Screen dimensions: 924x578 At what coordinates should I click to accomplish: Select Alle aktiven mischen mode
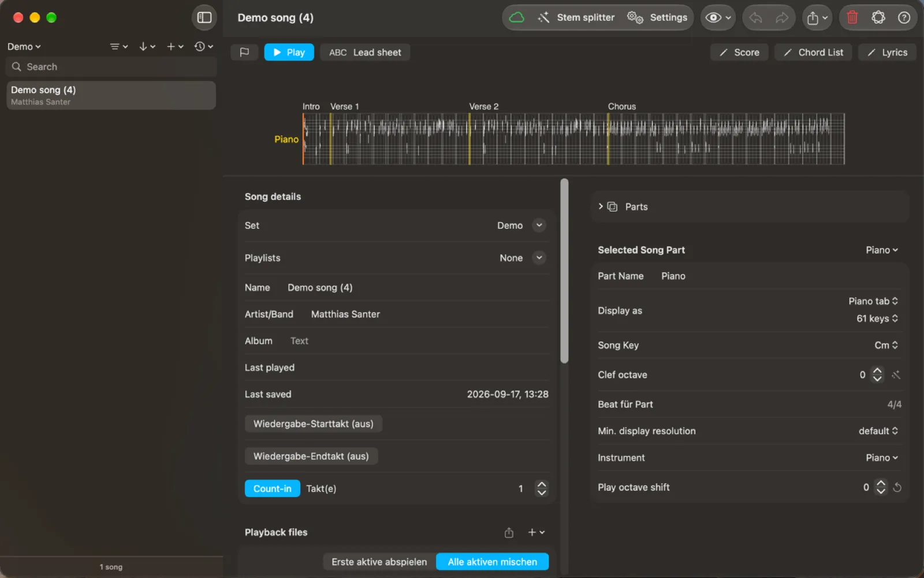(493, 562)
